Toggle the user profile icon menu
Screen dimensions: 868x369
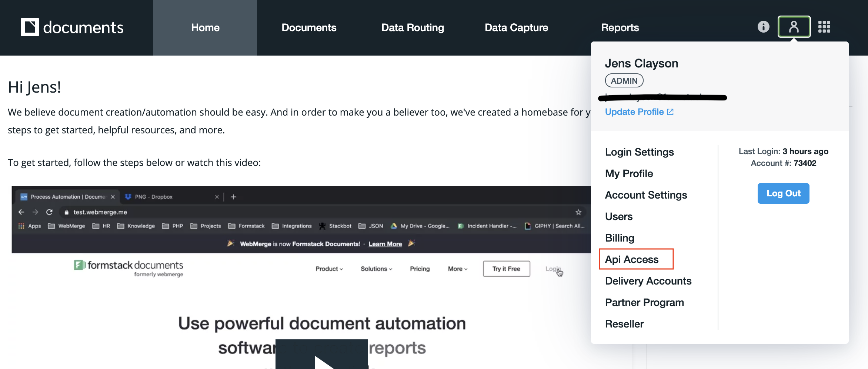click(x=794, y=27)
